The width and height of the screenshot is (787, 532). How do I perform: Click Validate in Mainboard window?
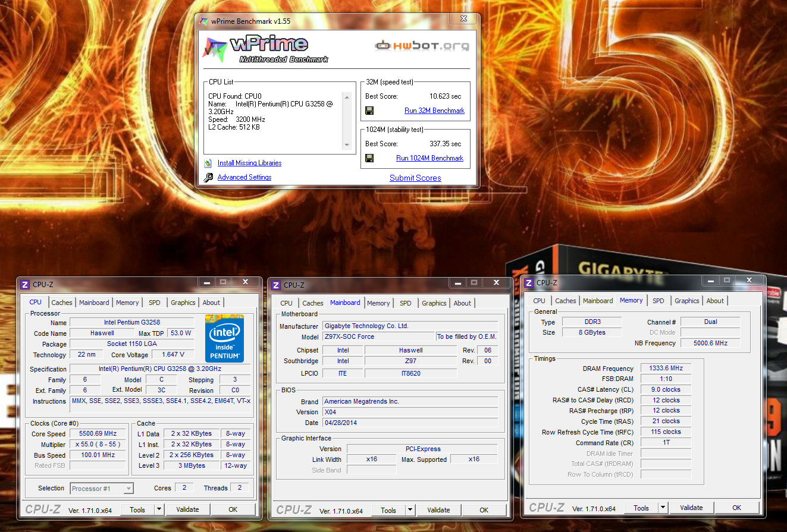[438, 510]
